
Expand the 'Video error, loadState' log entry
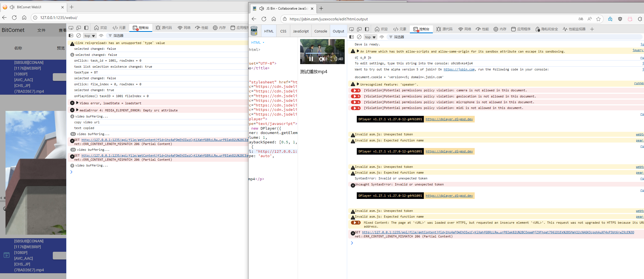[77, 103]
